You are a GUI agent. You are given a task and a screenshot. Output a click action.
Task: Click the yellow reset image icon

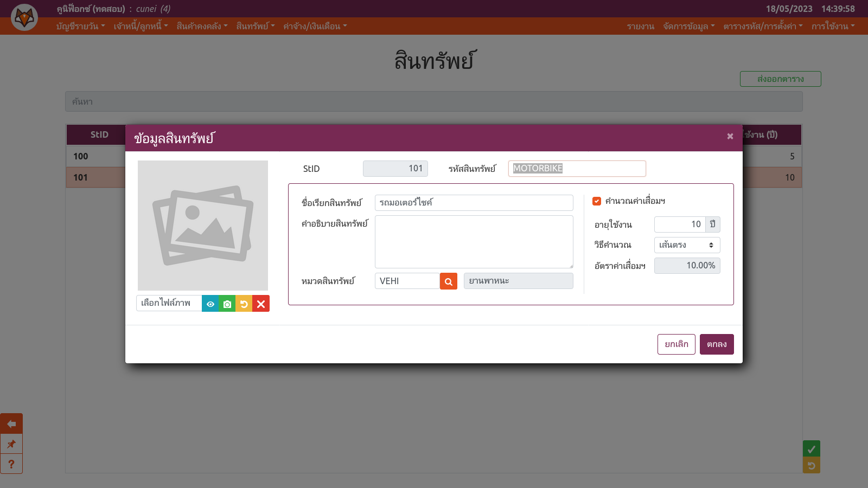coord(244,304)
